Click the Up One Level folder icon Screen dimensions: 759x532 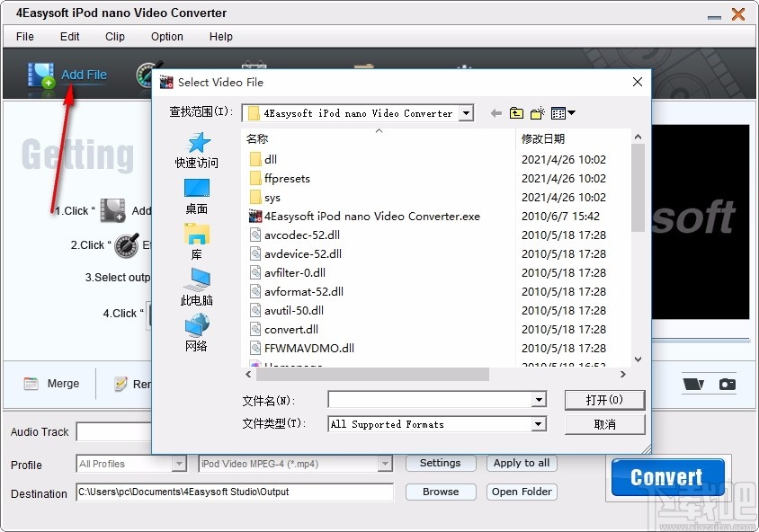click(x=516, y=112)
